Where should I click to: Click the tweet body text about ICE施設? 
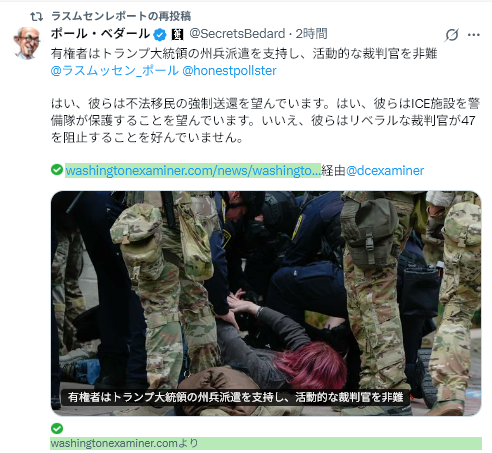coord(265,120)
